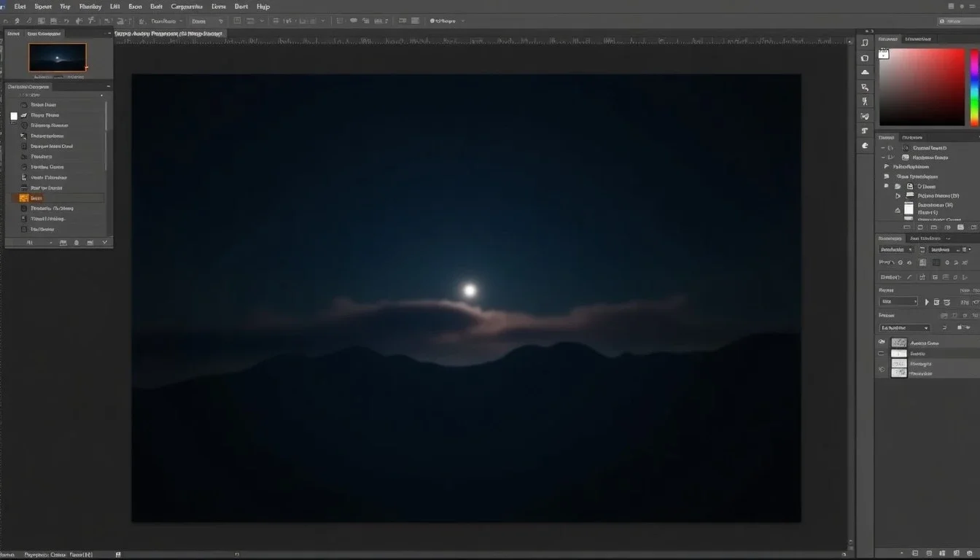Click the moonlit preview thumbnail in left panel
Screen dimensions: 980x560
click(x=58, y=58)
